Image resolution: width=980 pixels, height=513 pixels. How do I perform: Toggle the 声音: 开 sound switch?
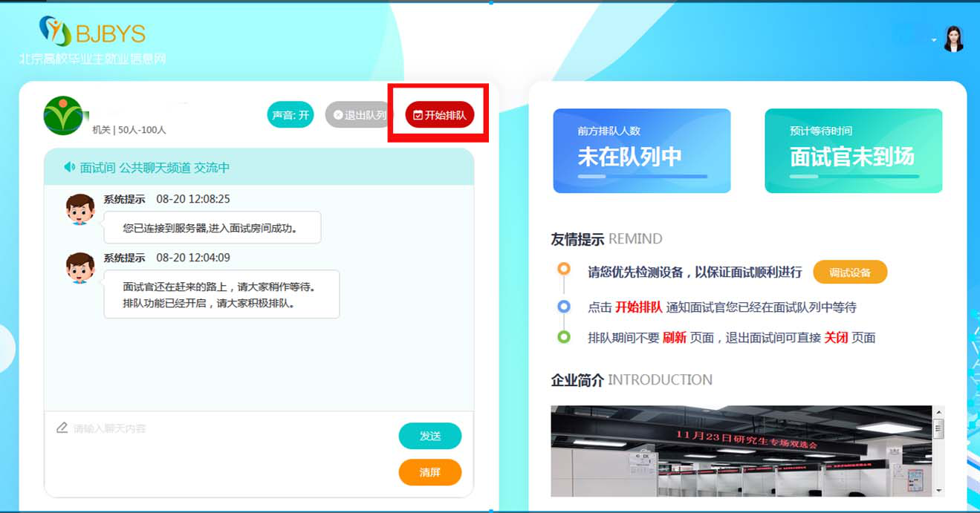coord(291,115)
